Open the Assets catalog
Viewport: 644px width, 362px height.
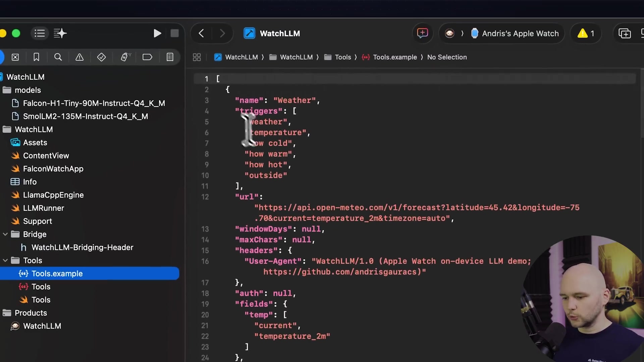coord(35,142)
